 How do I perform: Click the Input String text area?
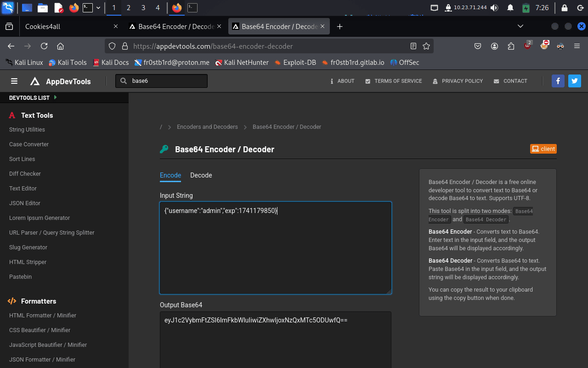[276, 247]
